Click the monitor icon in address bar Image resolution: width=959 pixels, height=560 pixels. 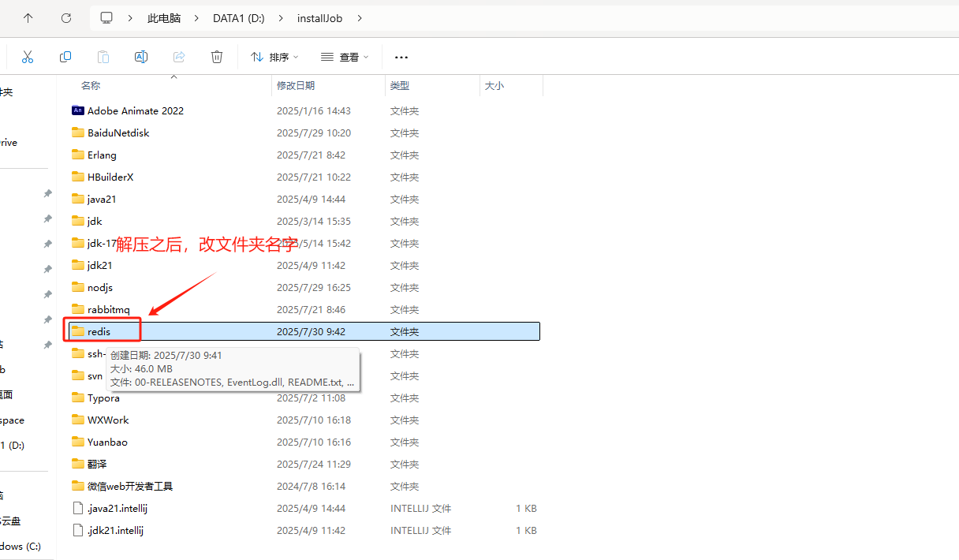[x=106, y=17]
